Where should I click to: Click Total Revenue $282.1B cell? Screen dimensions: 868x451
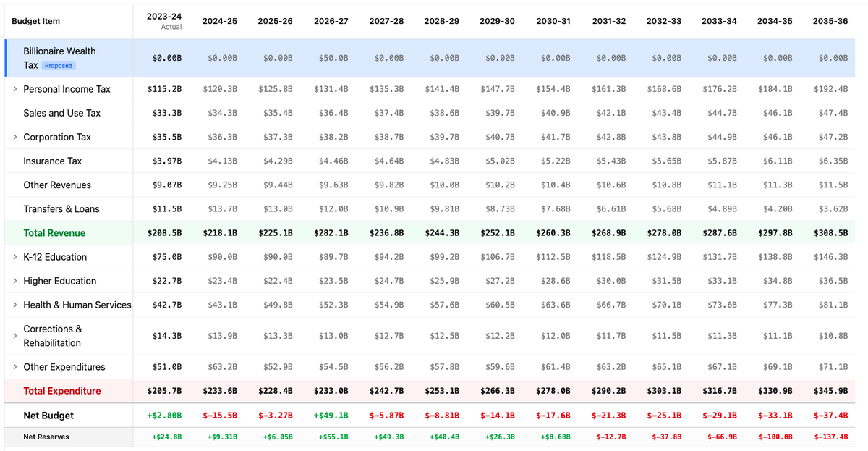(x=331, y=233)
